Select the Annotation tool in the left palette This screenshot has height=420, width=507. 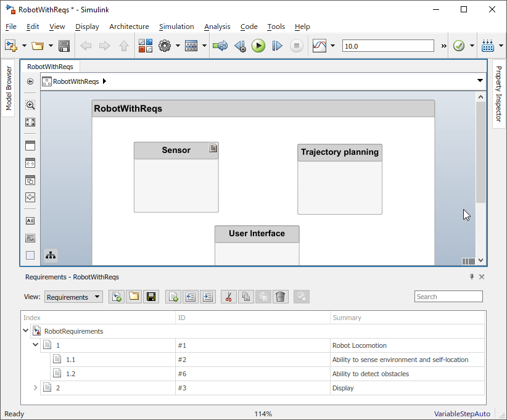coord(30,220)
